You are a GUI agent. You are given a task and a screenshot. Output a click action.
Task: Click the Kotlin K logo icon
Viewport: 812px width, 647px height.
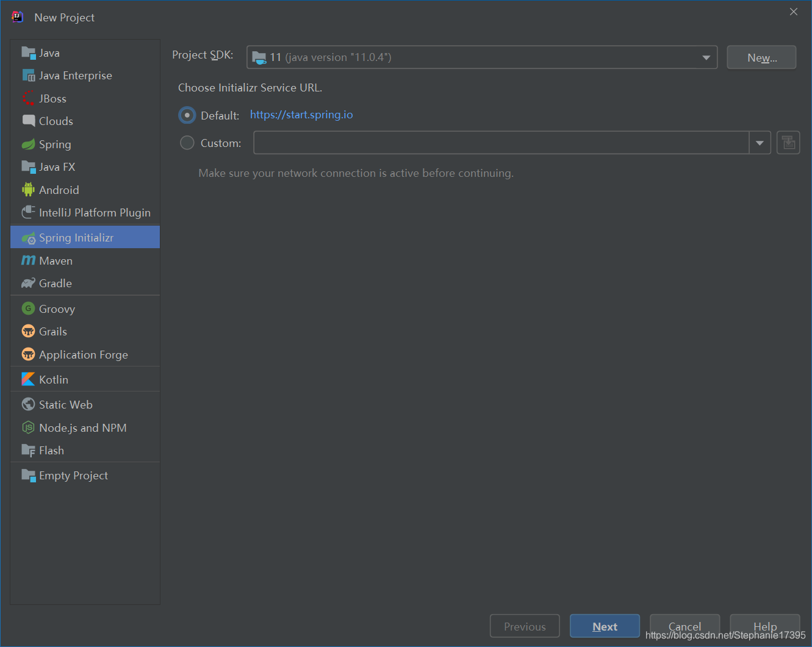point(29,379)
